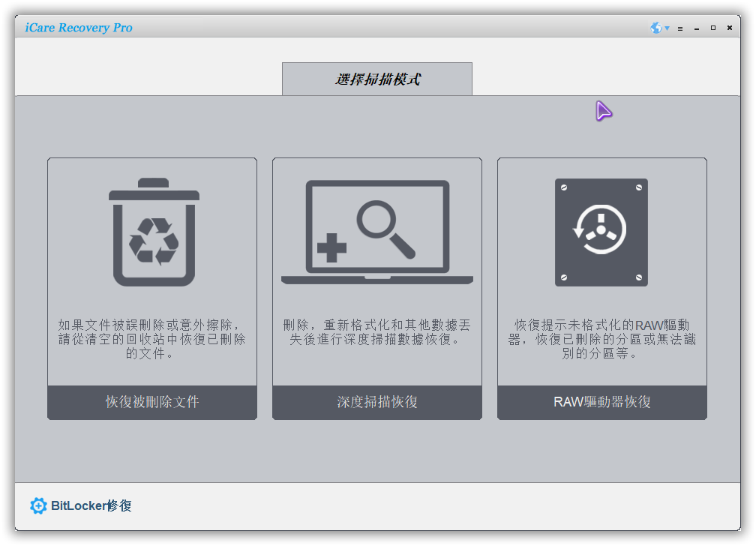Click the recycle bin icon
Screen dimensions: 756x546
(154, 232)
